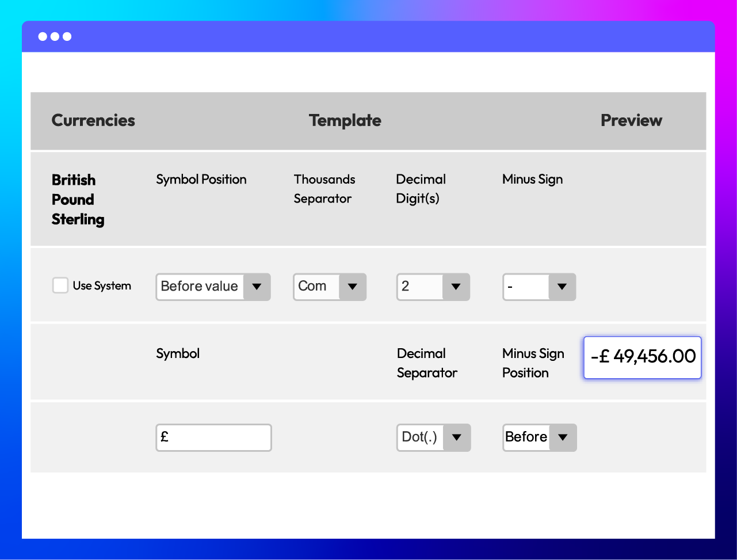This screenshot has width=737, height=560.
Task: Click the caret arrow on the Thousands Separator dropdown
Action: (x=353, y=287)
